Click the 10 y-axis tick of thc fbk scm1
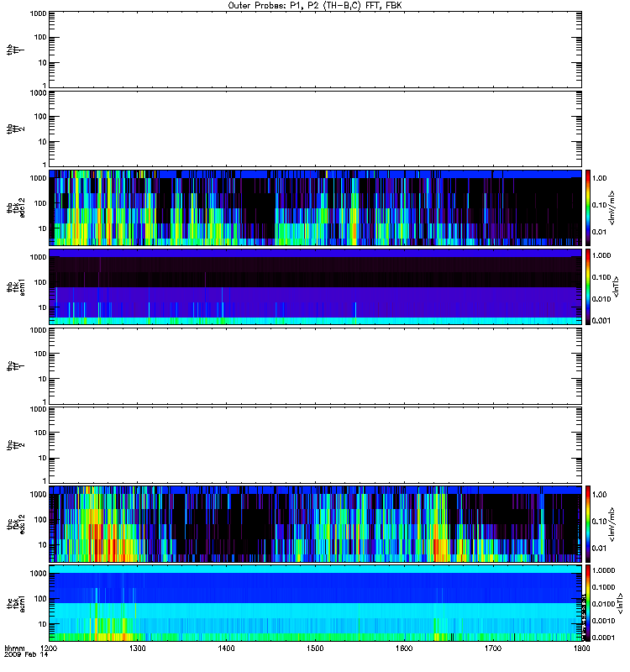 click(x=43, y=624)
